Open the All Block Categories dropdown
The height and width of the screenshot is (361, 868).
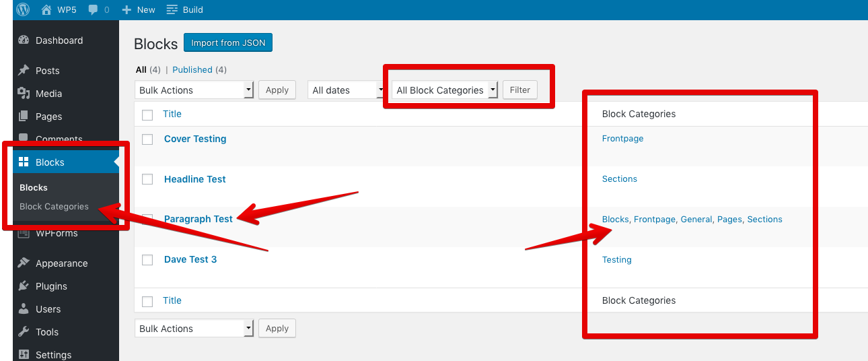[x=445, y=90]
